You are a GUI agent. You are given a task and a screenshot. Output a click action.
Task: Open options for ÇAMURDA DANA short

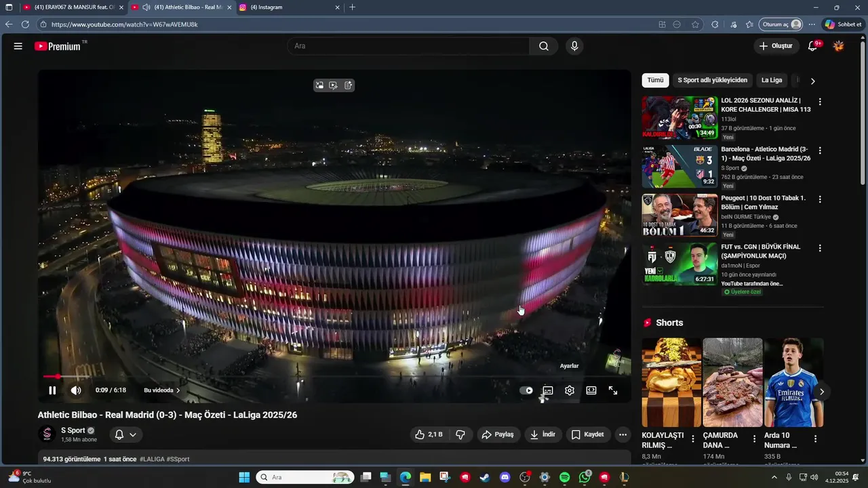[753, 439]
